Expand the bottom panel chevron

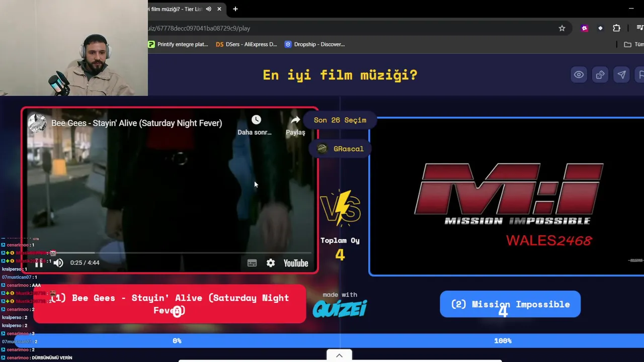tap(339, 355)
